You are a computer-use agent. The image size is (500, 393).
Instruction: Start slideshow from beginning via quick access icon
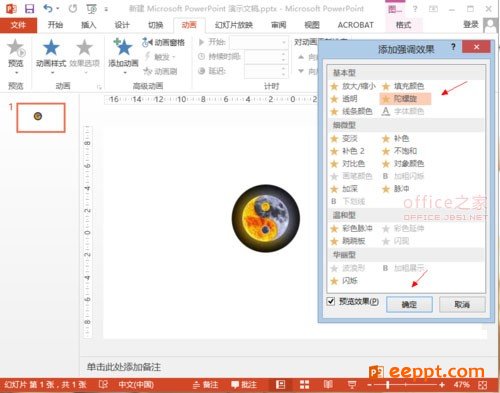point(91,9)
